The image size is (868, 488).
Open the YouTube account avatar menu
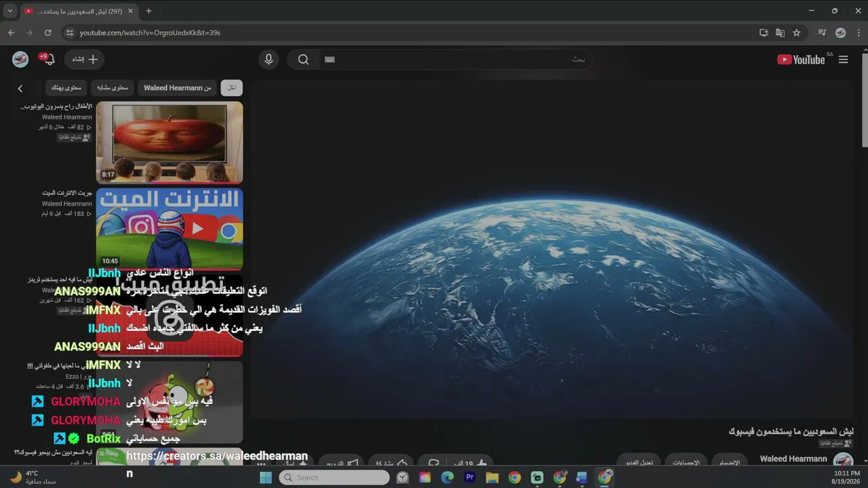20,60
